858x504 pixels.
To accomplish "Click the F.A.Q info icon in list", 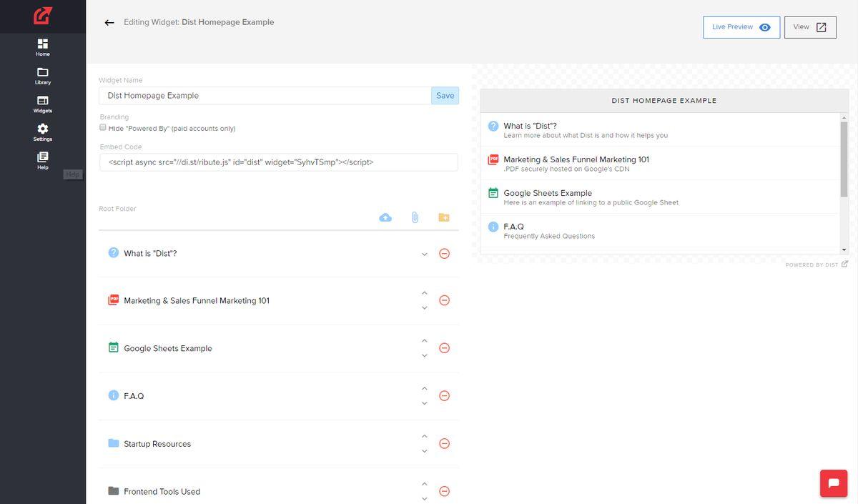I will tap(113, 395).
